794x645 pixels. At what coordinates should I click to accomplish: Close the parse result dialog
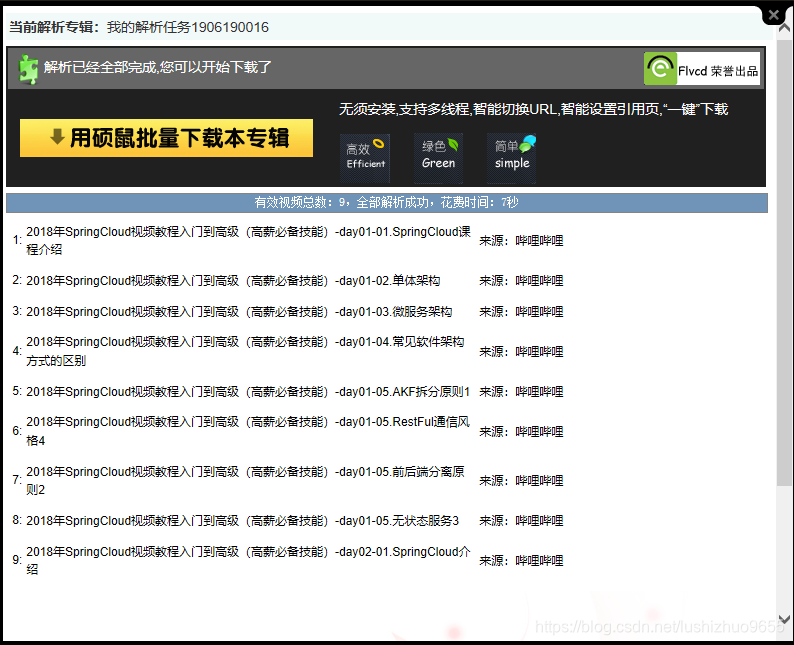click(773, 15)
